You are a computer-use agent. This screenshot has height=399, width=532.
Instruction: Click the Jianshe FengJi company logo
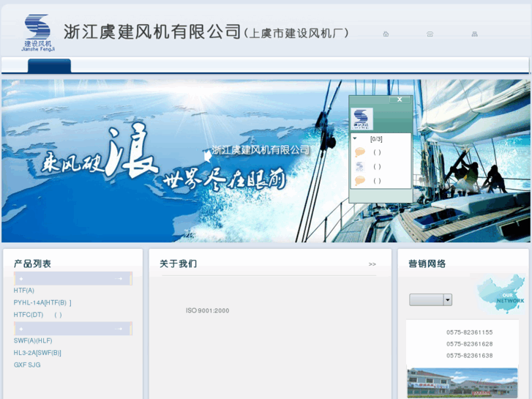pos(37,33)
